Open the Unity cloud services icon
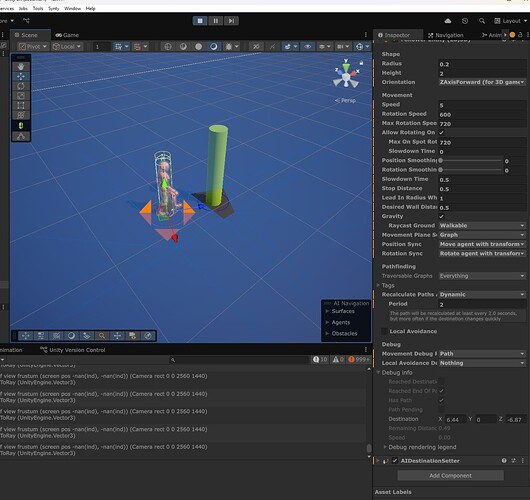530x500 pixels. coord(448,21)
